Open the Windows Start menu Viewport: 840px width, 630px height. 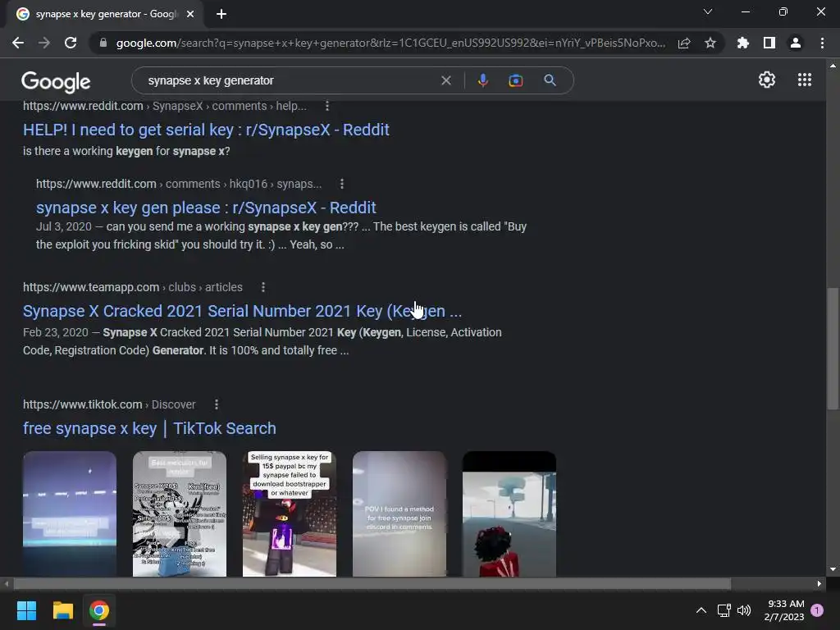point(26,610)
